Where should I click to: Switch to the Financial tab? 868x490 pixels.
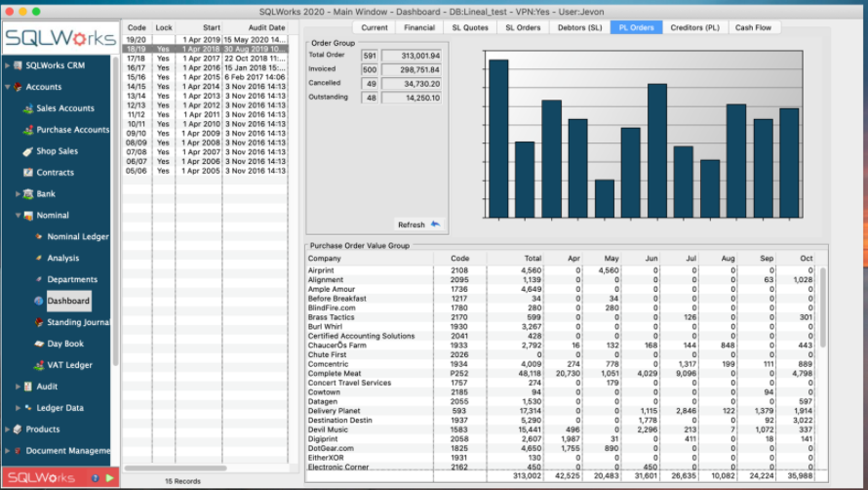[x=419, y=27]
